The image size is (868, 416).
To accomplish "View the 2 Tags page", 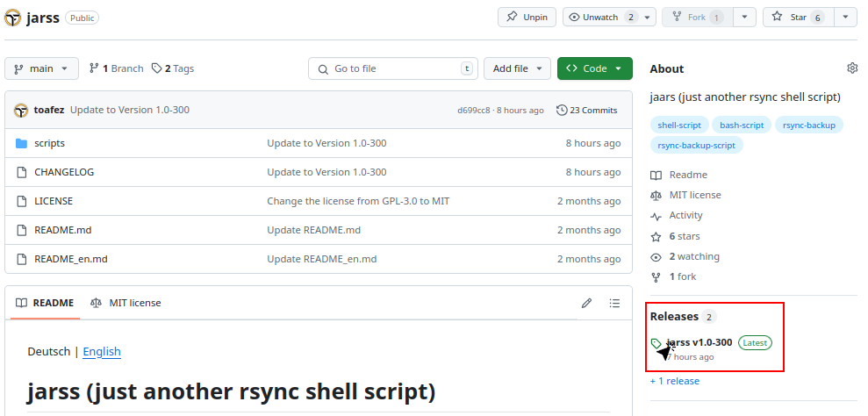I will 173,68.
